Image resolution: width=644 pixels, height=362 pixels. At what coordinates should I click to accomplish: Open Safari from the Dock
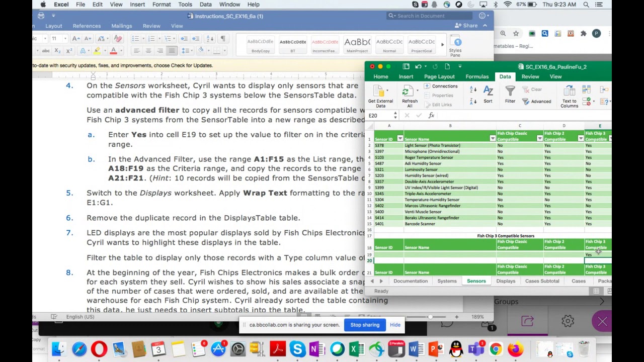click(79, 348)
